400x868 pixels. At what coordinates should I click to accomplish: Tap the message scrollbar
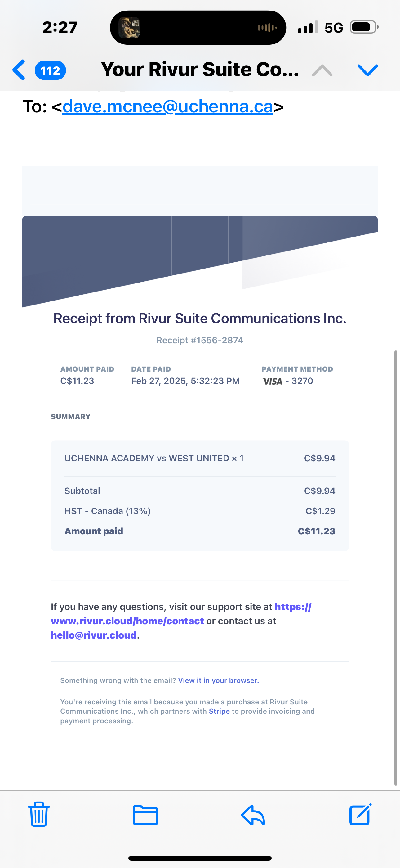tap(396, 568)
